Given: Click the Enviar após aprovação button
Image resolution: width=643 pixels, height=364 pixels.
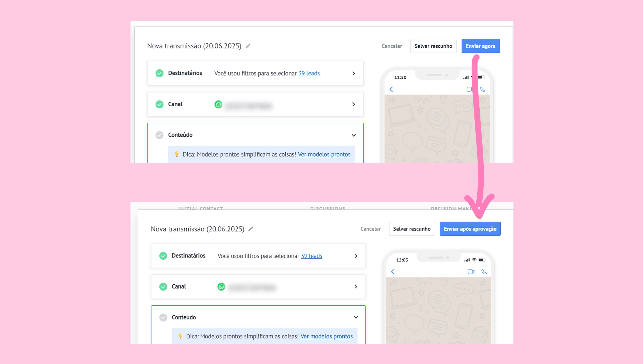Looking at the screenshot, I should [x=470, y=229].
